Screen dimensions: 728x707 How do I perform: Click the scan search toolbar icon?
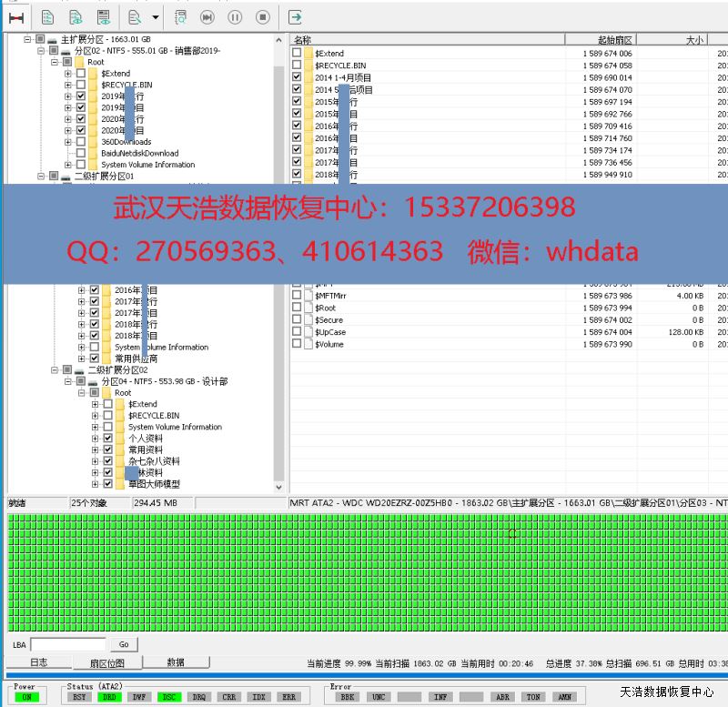point(180,16)
